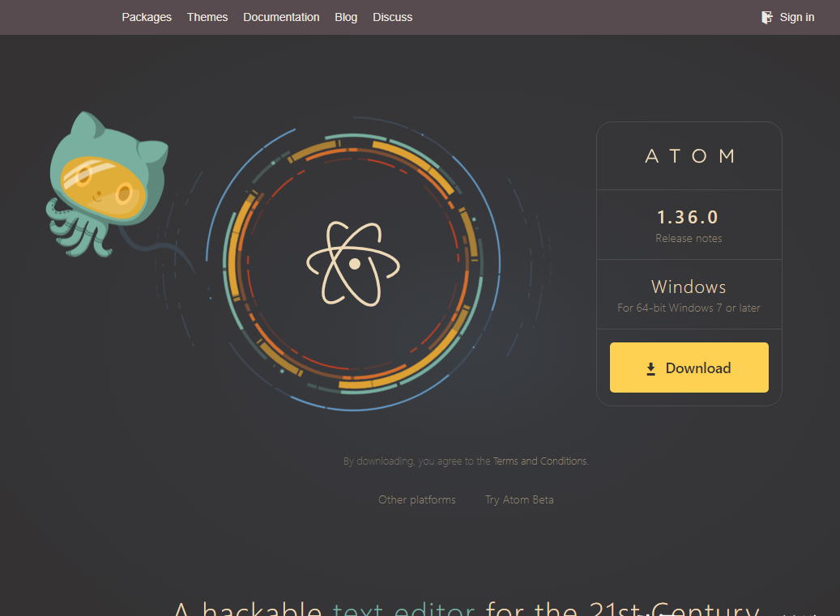Go to Documentation
The image size is (840, 616).
(281, 17)
